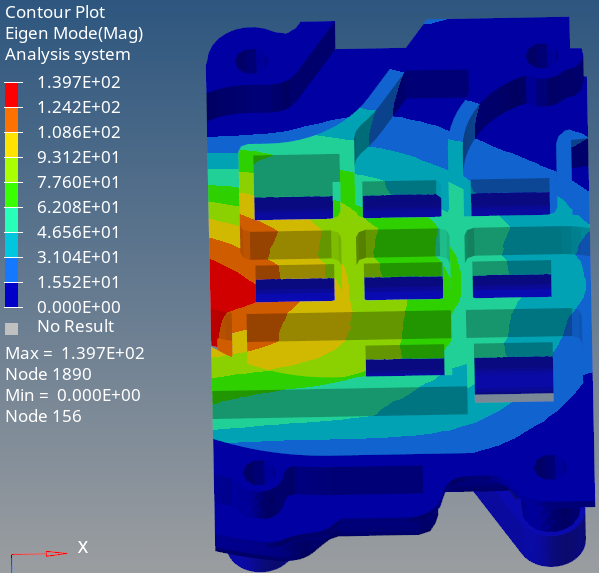Select legend value 7.760E+01
Image resolution: width=599 pixels, height=573 pixels.
tap(78, 182)
